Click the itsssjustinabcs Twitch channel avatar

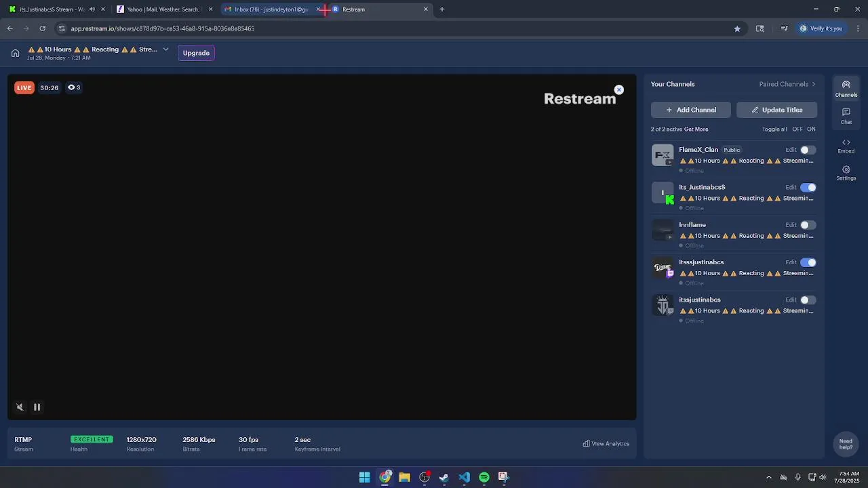[663, 268]
